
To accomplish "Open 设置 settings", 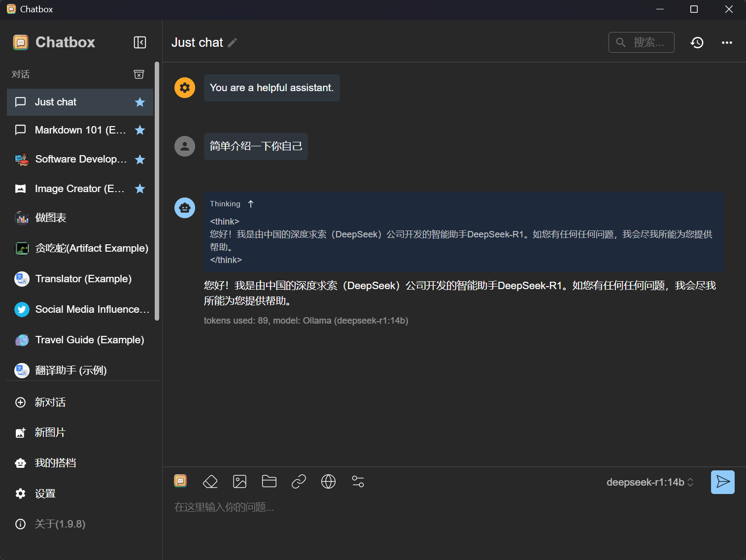I will 80,494.
